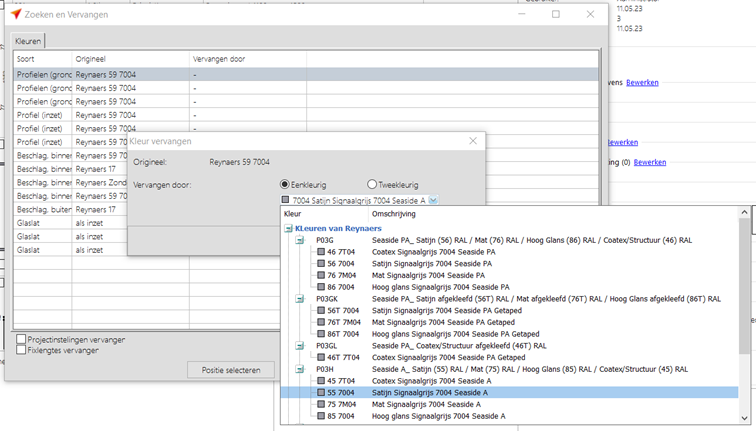Screen dimensions: 756x431
Task: Choose Mat Signaalgrijs 7004 Seaside PA Getaped
Action: (443, 322)
